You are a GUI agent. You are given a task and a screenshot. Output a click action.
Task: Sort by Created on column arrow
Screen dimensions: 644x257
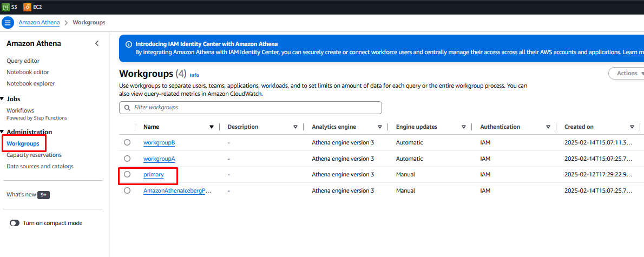(x=632, y=127)
